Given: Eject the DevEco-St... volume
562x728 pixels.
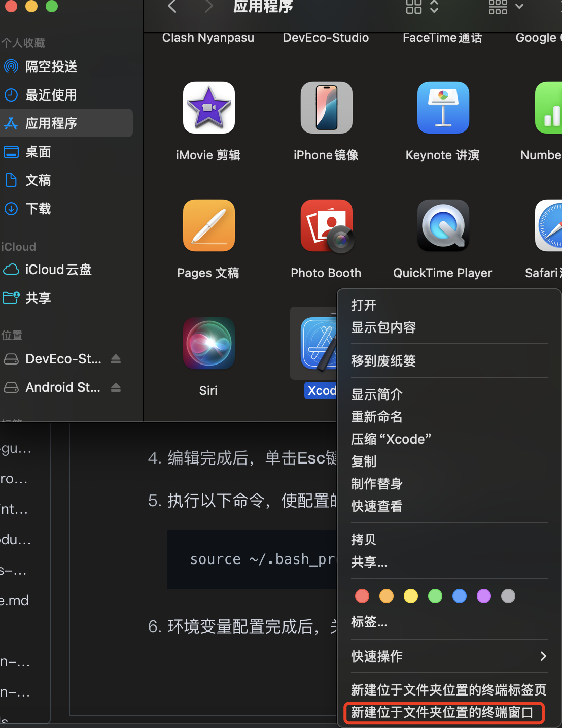Looking at the screenshot, I should pyautogui.click(x=116, y=359).
